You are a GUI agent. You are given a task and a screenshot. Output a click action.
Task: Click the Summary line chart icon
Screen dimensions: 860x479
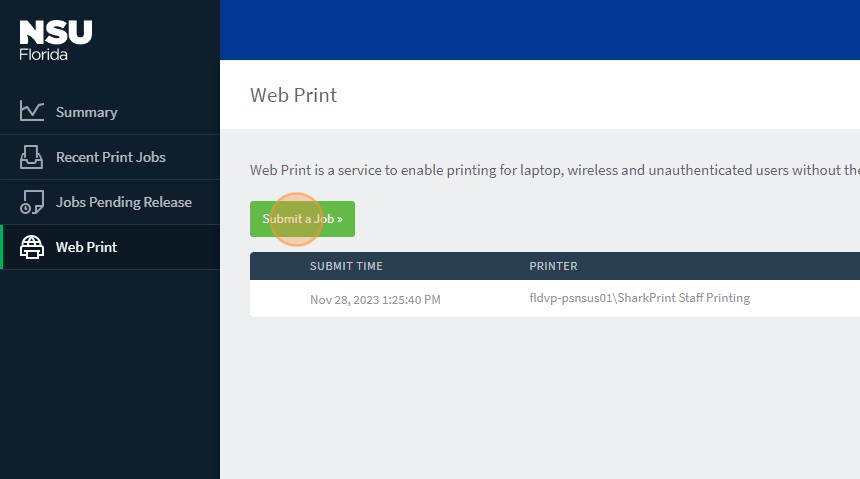[x=32, y=112]
